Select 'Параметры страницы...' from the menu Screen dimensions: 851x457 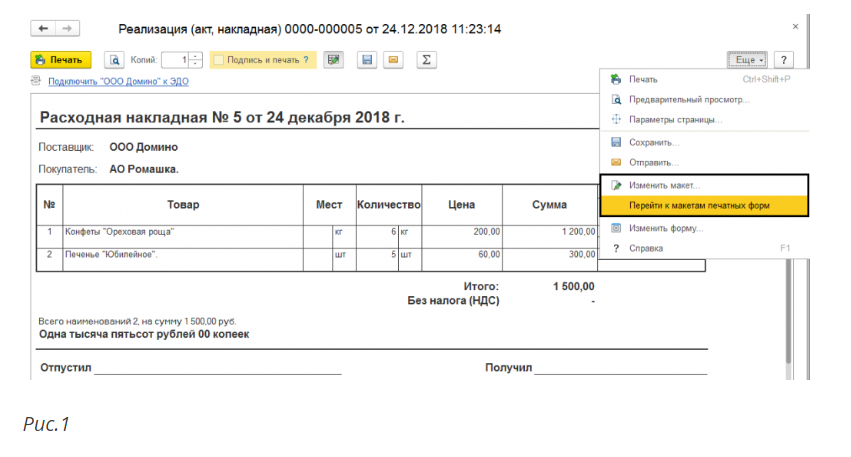pyautogui.click(x=675, y=120)
